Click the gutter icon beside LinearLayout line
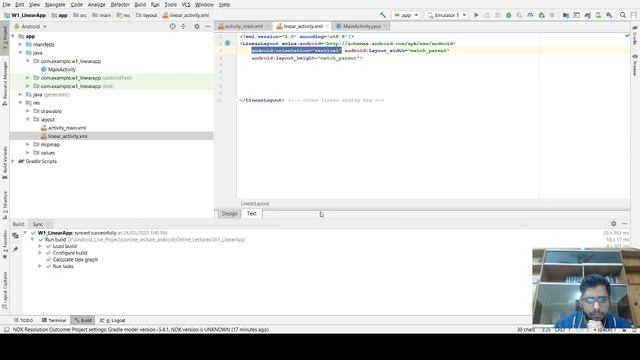Screen dimensions: 640x360 228,43
